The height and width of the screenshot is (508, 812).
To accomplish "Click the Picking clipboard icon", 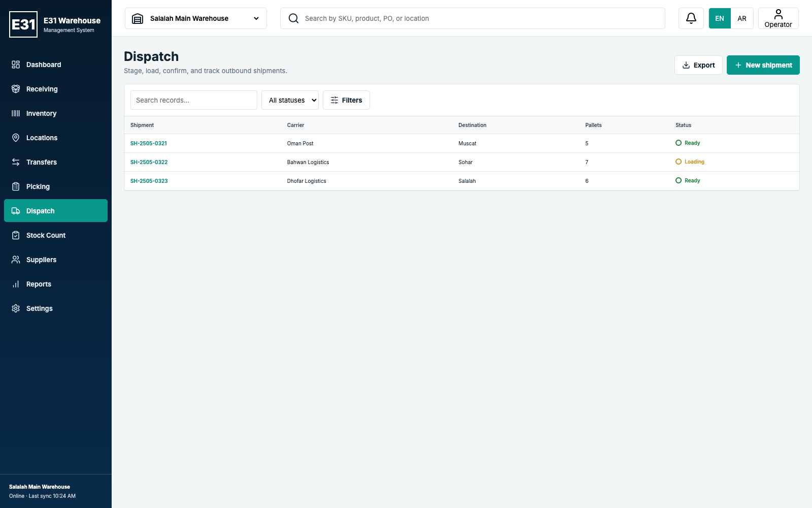I will coord(16,186).
